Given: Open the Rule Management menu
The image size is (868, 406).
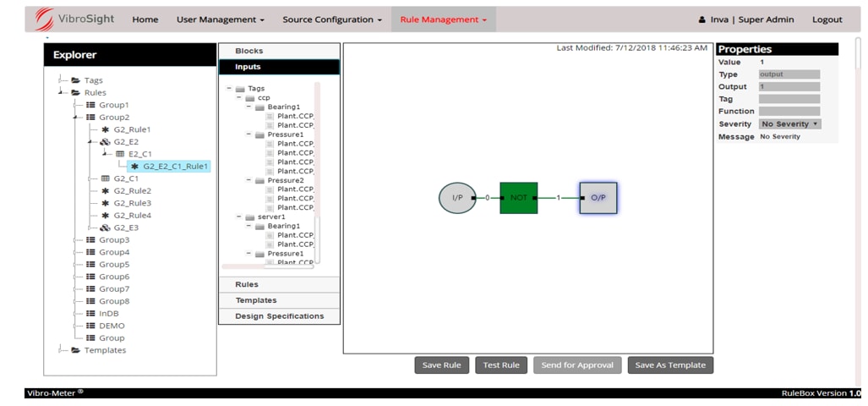Looking at the screenshot, I should 443,19.
